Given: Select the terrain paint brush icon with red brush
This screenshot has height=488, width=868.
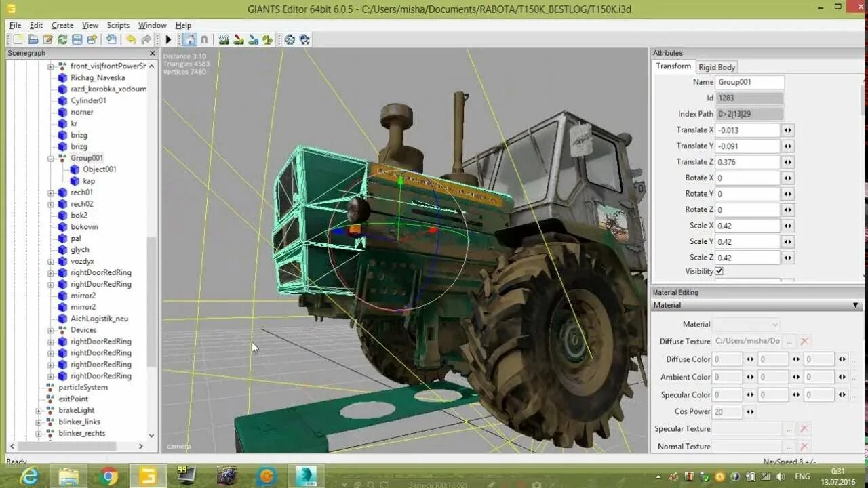Looking at the screenshot, I should tap(239, 40).
